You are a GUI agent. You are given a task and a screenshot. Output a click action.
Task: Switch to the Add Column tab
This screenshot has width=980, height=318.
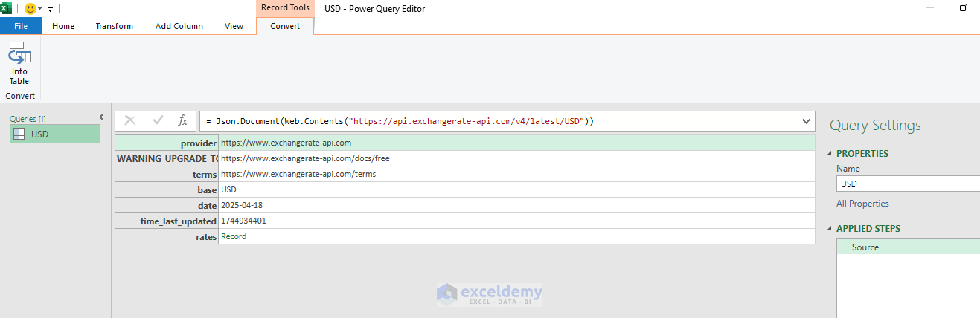179,26
